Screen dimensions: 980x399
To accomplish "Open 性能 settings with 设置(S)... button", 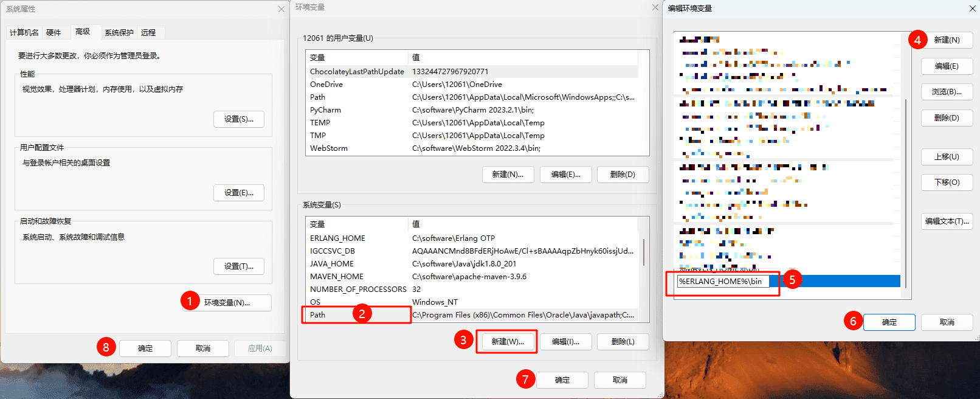I will [238, 119].
